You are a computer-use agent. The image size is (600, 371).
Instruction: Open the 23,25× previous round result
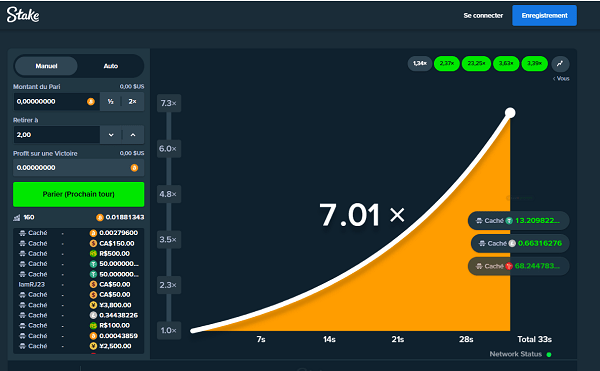(476, 63)
